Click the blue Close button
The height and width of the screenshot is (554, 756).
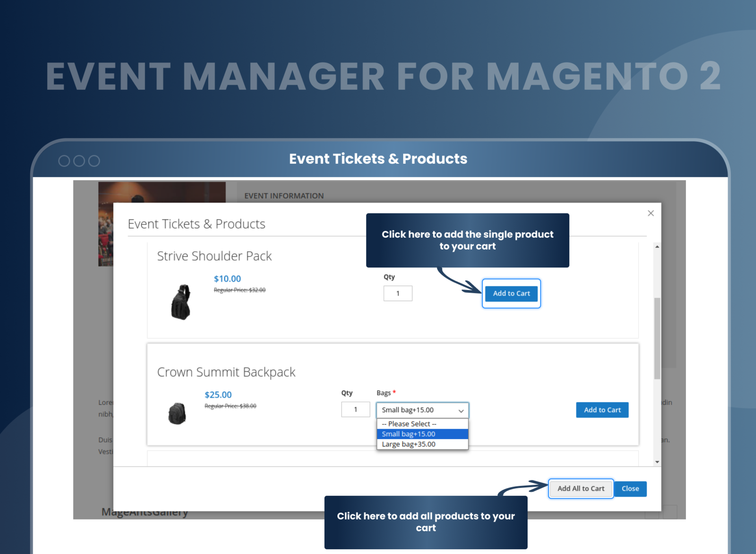630,489
